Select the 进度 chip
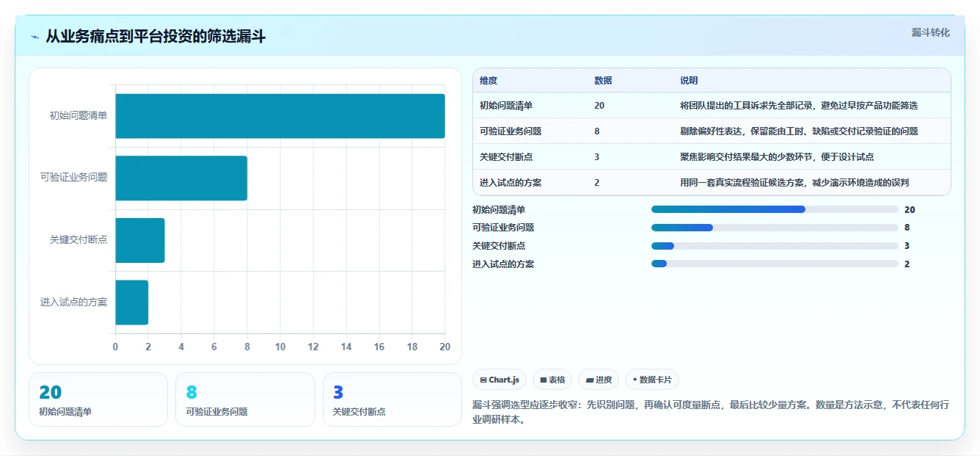 tap(599, 380)
